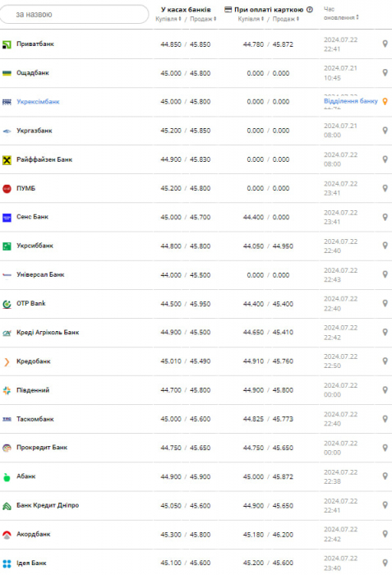
Task: Open the Укрексімбанк link
Action: (38, 102)
